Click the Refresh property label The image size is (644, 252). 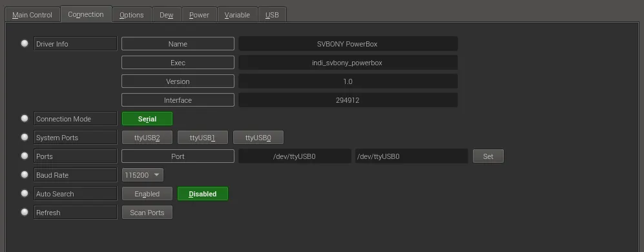pos(76,213)
